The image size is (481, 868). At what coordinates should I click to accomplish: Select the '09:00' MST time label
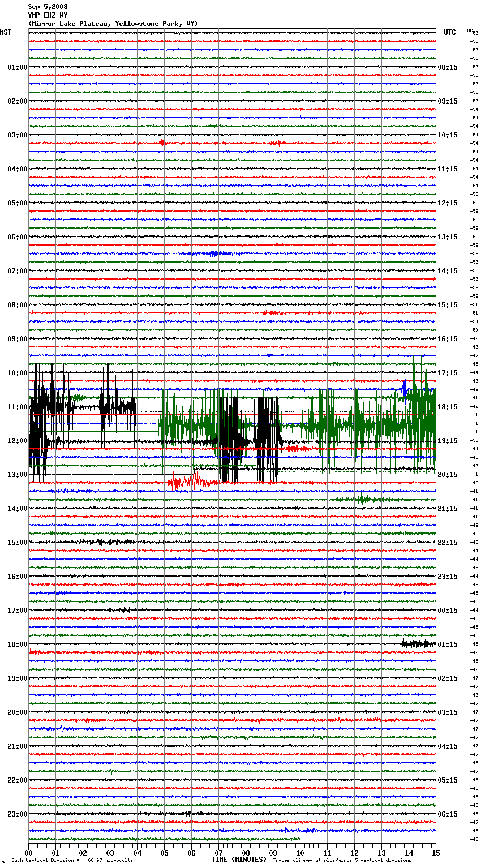pyautogui.click(x=18, y=339)
